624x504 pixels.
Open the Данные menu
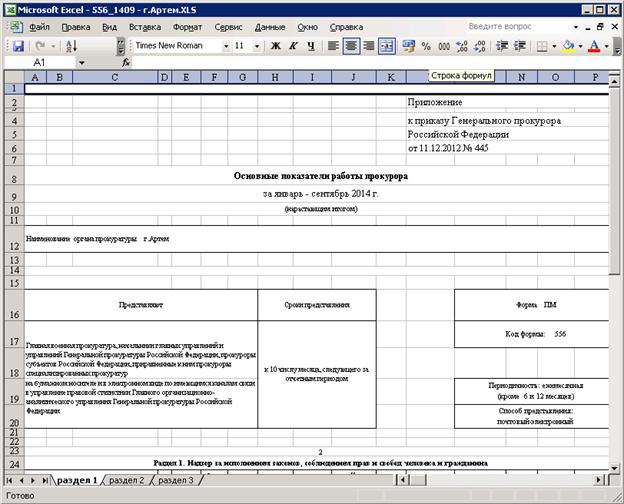coord(270,27)
